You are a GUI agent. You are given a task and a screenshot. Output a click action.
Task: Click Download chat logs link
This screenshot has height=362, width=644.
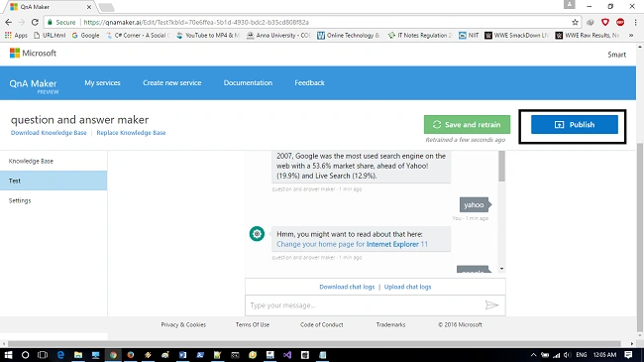(x=347, y=287)
